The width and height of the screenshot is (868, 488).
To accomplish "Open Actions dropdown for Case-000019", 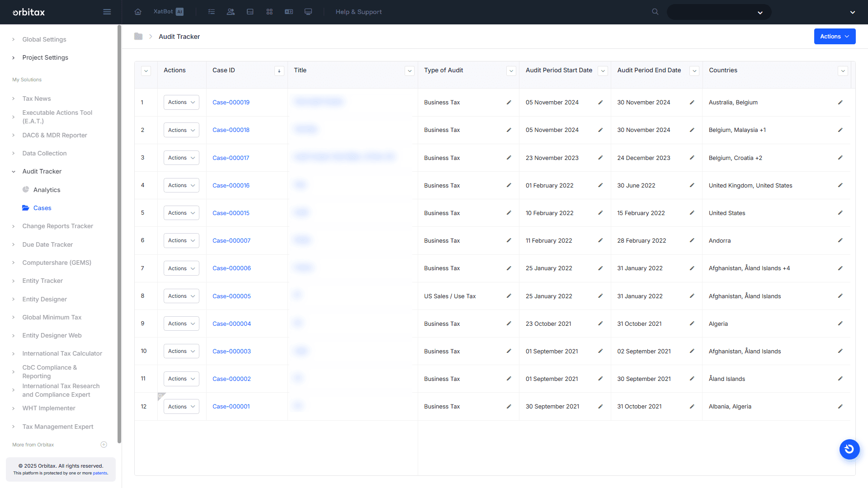I will point(181,102).
